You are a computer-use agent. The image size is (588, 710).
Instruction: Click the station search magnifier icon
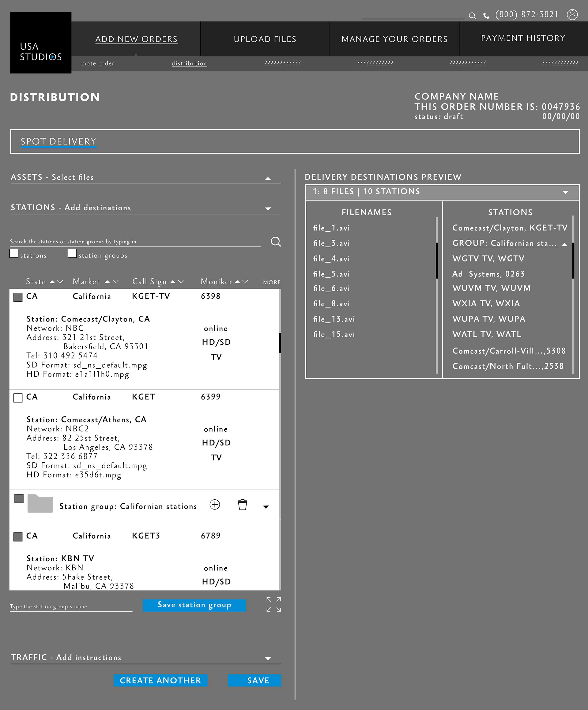pos(276,242)
